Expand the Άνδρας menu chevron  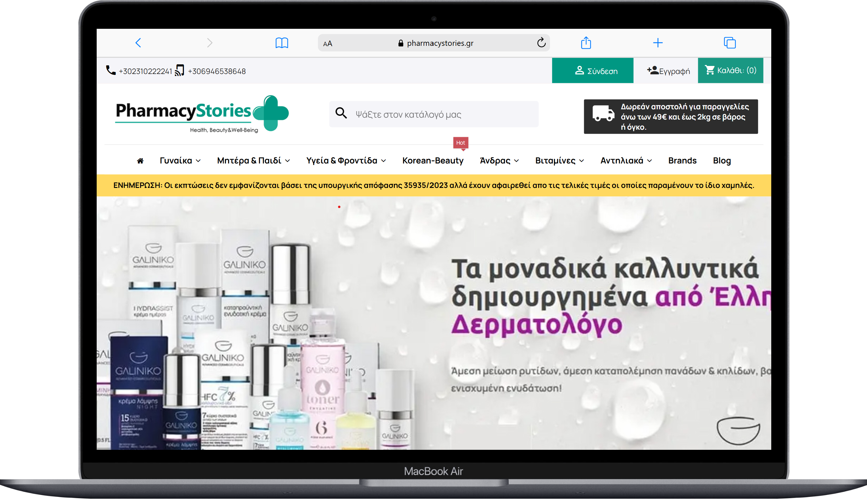coord(517,161)
